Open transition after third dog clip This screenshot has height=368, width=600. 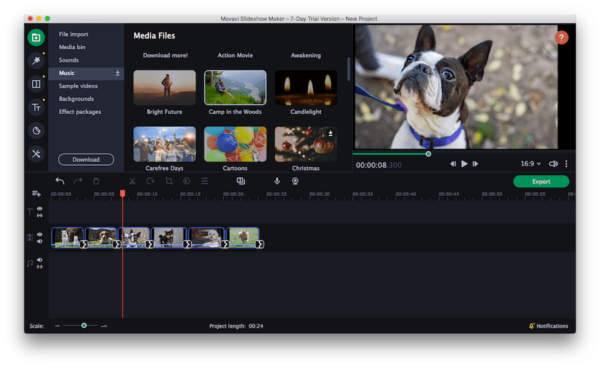click(150, 244)
